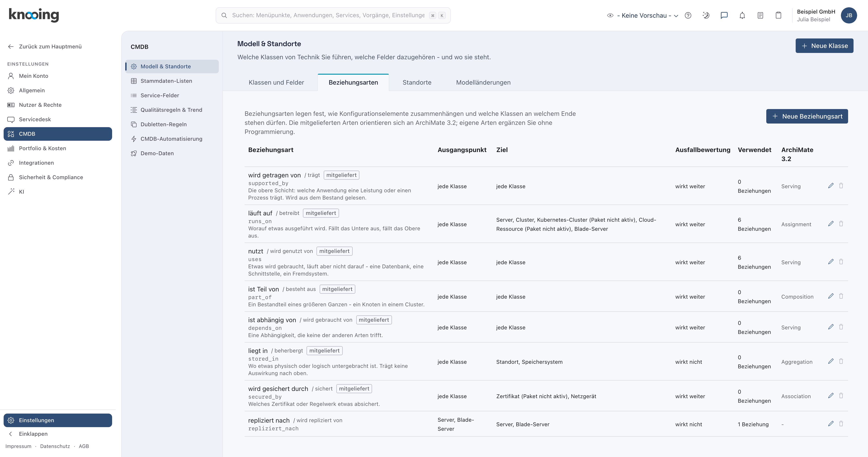Delete the 'ist Teil von' relationship type
The width and height of the screenshot is (868, 457).
coord(841,296)
